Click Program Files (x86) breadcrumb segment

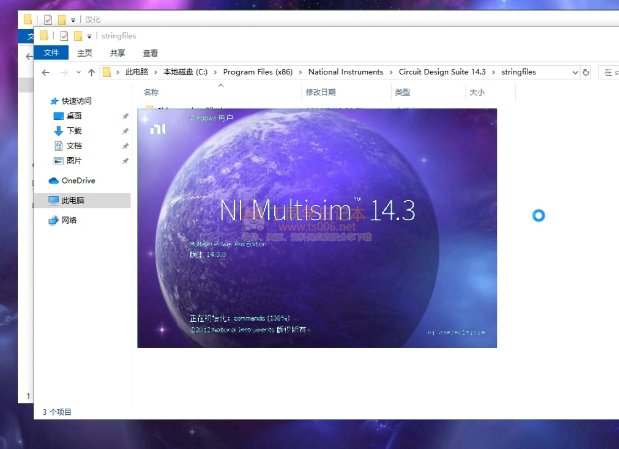pyautogui.click(x=257, y=73)
